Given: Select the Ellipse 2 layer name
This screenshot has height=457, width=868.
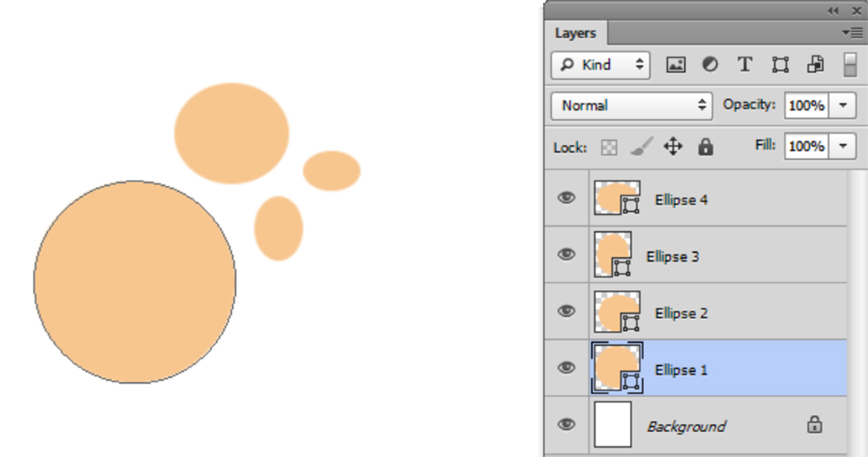Looking at the screenshot, I should [681, 314].
